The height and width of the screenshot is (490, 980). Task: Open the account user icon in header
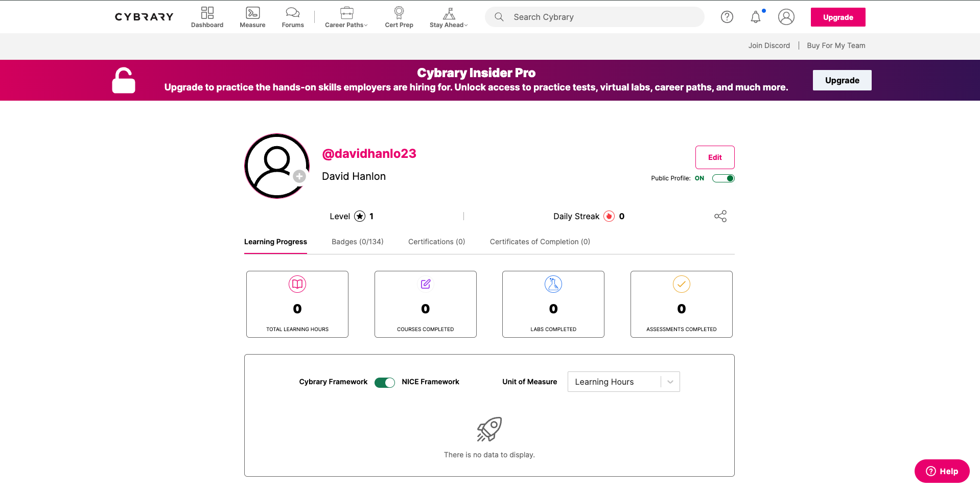tap(786, 17)
